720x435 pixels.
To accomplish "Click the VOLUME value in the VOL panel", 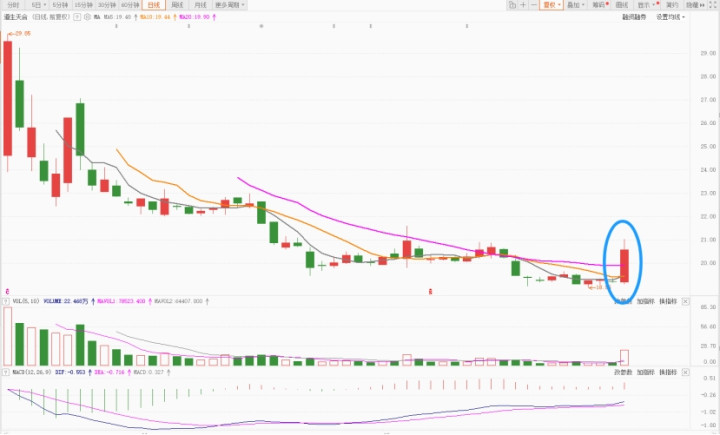I will pos(66,302).
